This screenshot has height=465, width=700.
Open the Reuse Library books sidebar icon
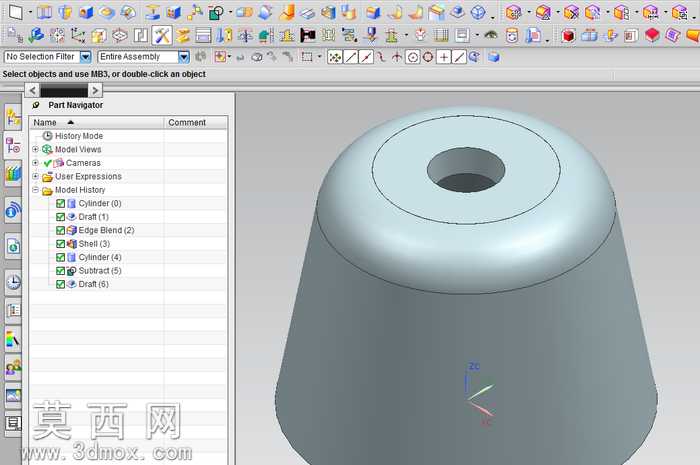point(13,173)
